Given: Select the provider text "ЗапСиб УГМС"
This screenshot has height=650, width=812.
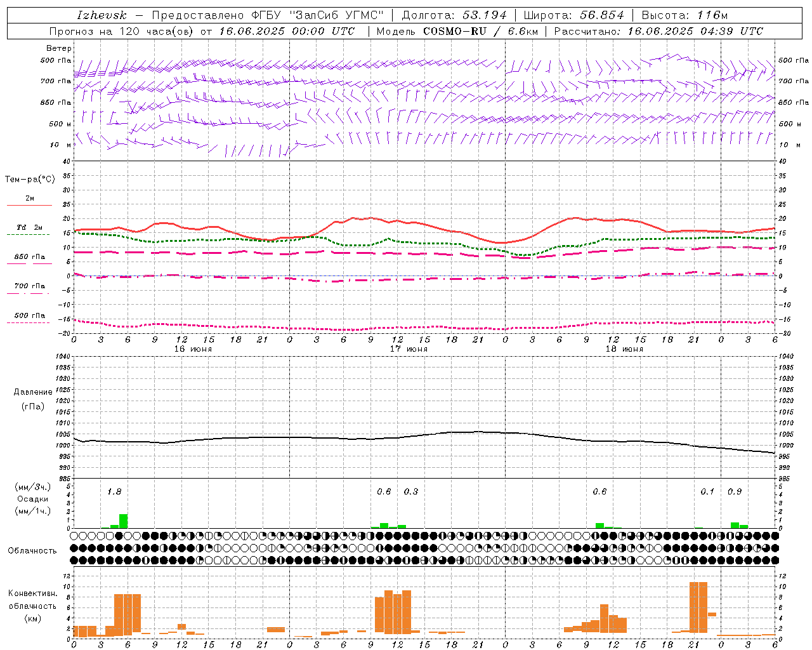Looking at the screenshot, I should pyautogui.click(x=338, y=15).
